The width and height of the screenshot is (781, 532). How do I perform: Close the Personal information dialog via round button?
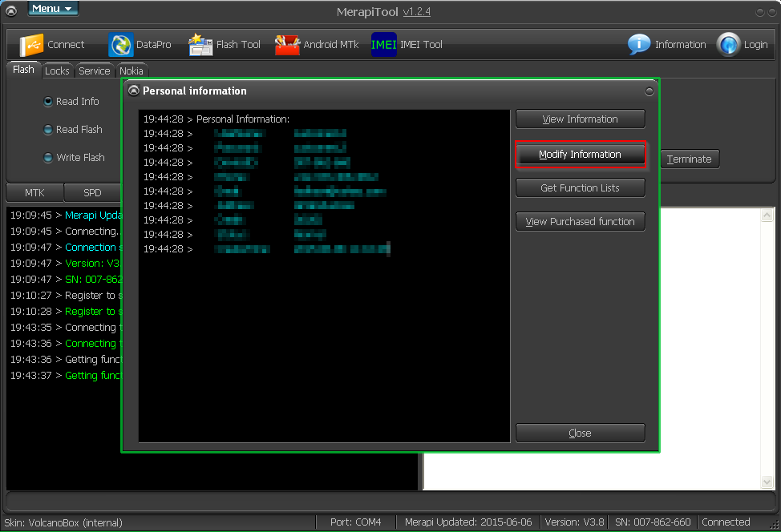[649, 91]
